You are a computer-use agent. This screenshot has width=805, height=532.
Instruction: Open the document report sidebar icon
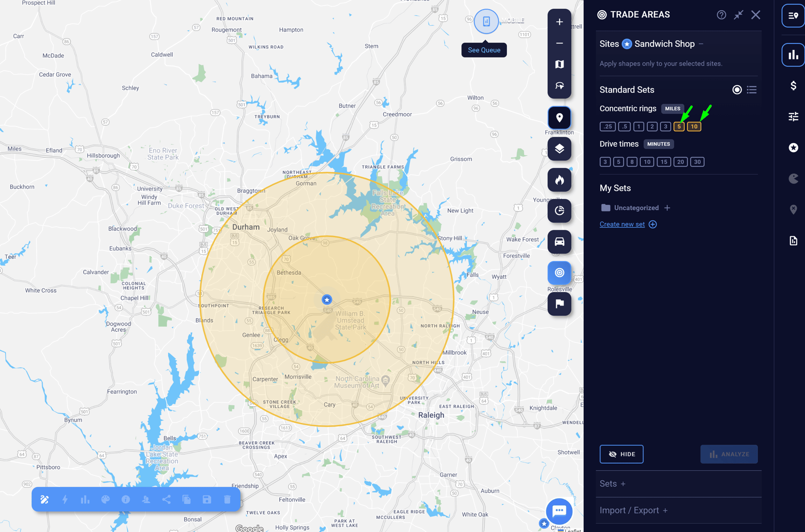click(x=793, y=241)
